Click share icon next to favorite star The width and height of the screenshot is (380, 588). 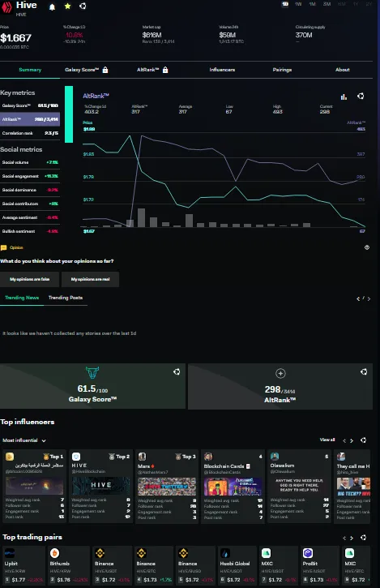[83, 6]
